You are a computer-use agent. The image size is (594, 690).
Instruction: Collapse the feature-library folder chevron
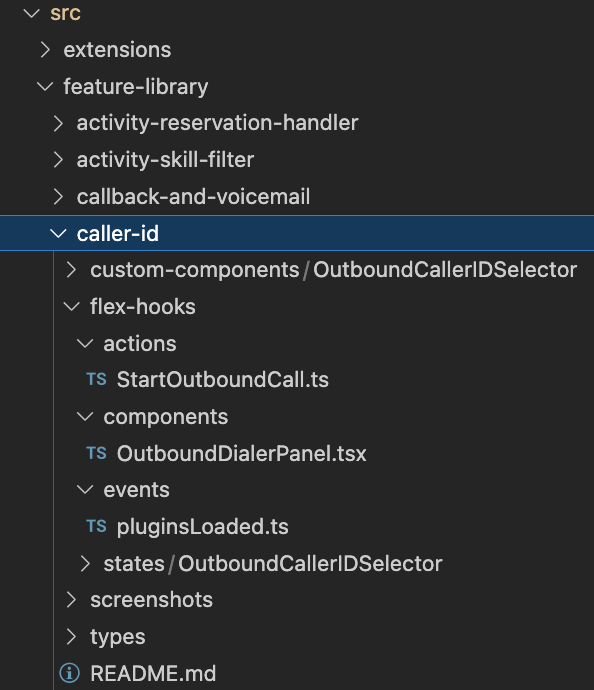(x=45, y=86)
